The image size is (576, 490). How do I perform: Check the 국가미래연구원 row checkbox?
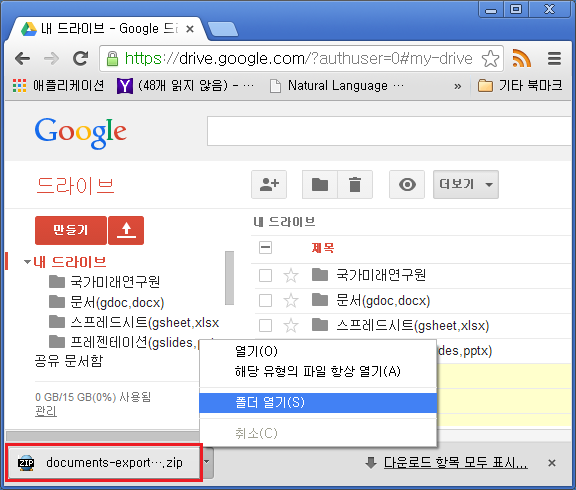pyautogui.click(x=265, y=275)
